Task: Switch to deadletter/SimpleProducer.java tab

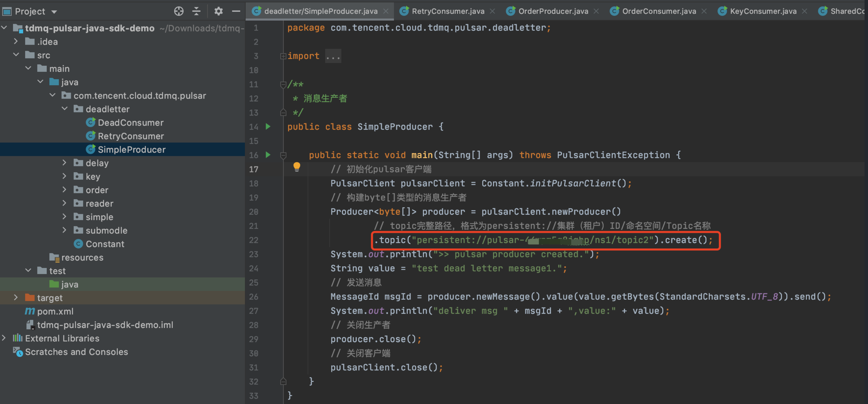Action: point(320,11)
